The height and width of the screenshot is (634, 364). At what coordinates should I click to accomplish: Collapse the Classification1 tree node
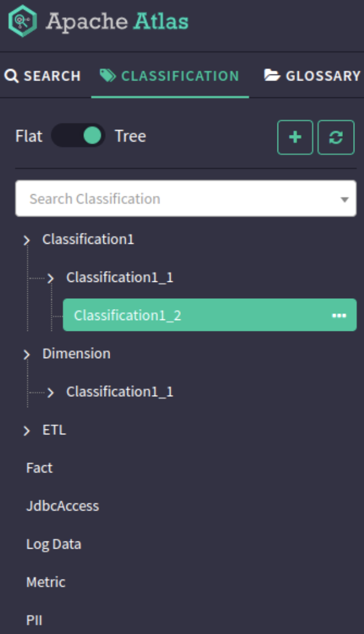27,240
